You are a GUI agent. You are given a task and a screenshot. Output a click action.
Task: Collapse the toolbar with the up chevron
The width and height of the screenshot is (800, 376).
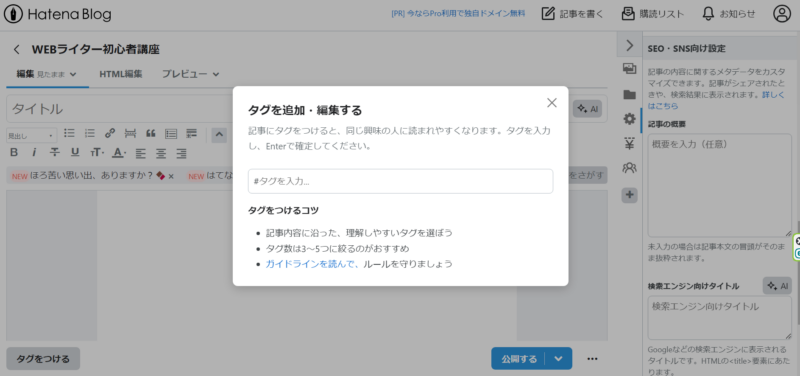point(219,135)
